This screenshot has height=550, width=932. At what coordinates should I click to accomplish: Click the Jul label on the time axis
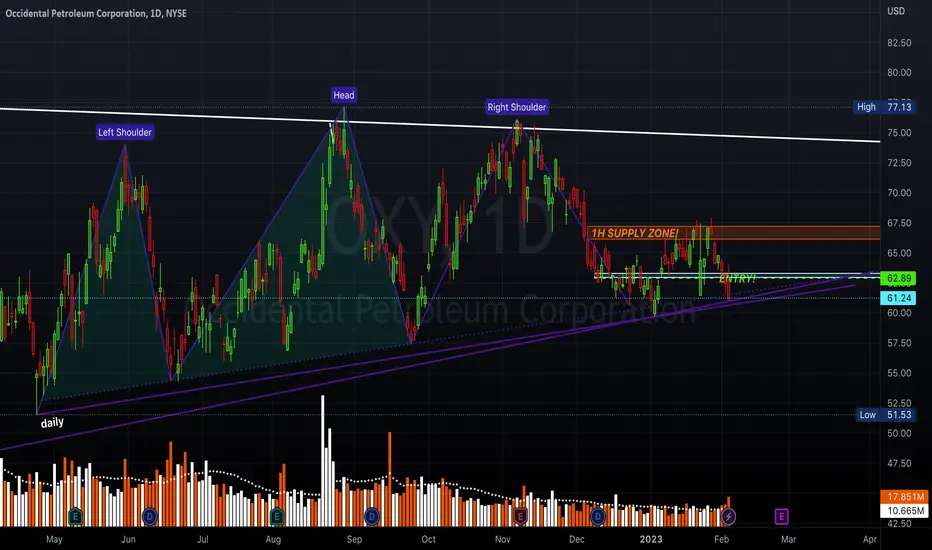[203, 539]
